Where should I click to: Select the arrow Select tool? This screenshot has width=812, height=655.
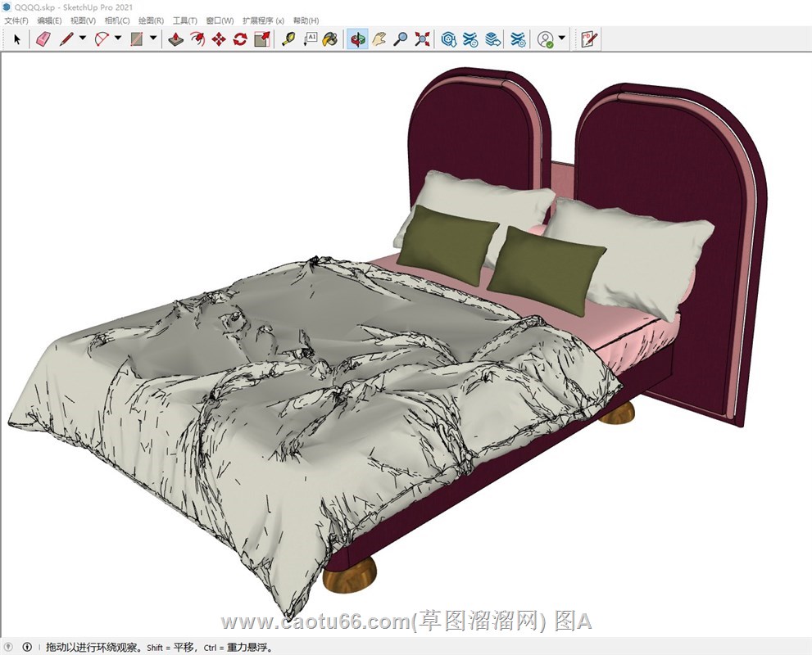[18, 38]
